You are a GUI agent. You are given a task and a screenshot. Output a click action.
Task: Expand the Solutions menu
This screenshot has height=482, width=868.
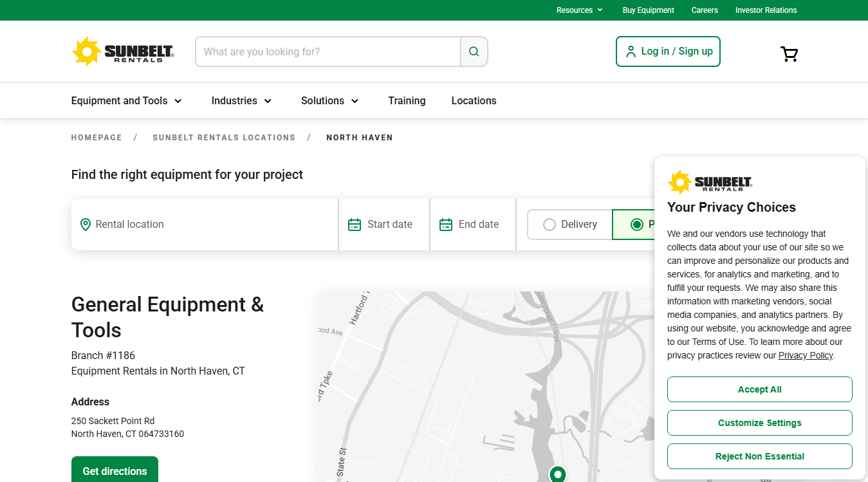tap(330, 101)
